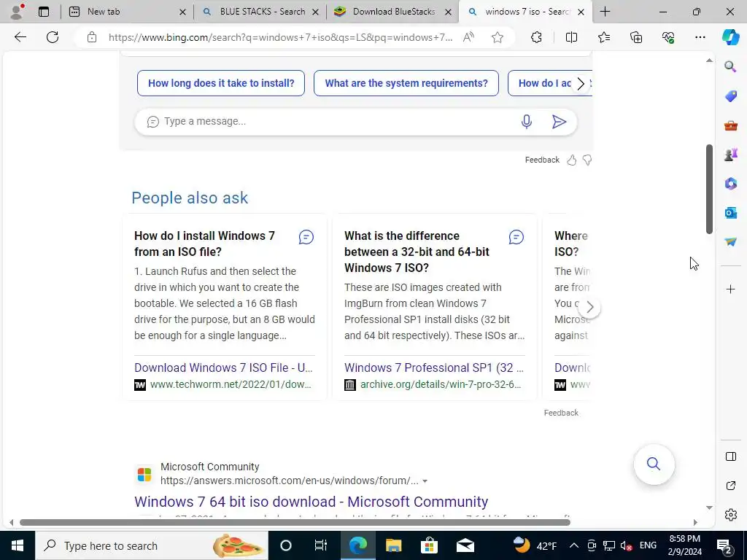Open Mail app from taskbar
Screen dimensions: 747x560
coord(465,545)
